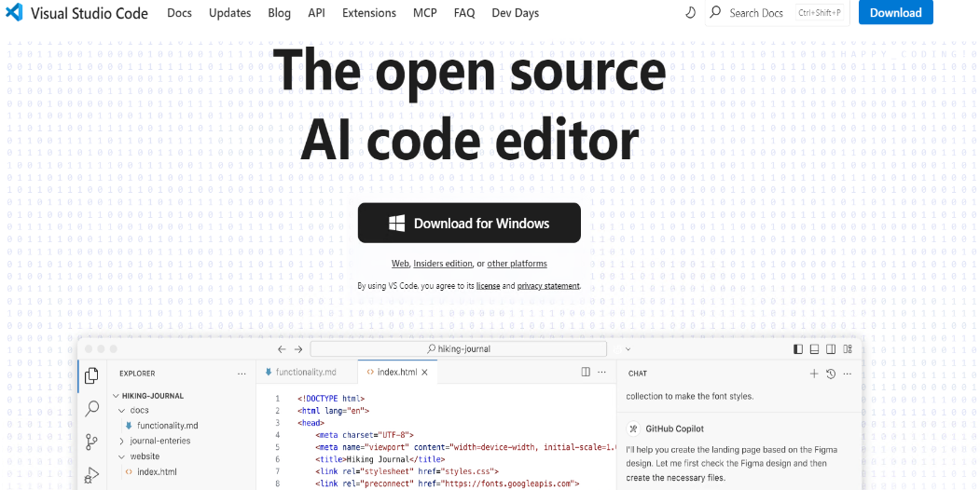Open the license link
This screenshot has width=980, height=490.
488,286
